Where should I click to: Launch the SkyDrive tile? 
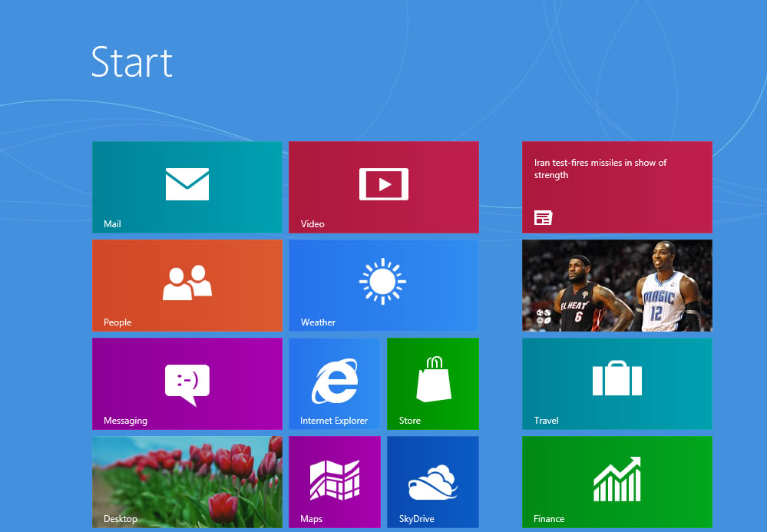pos(433,482)
